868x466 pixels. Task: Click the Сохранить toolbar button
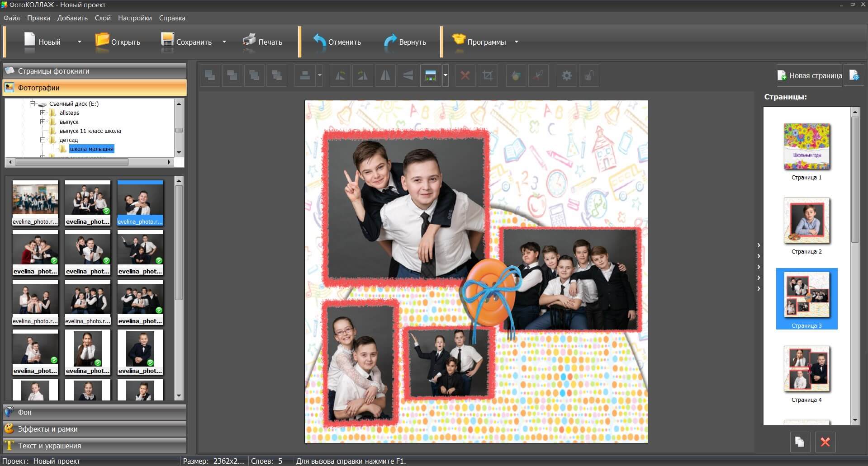(x=186, y=42)
